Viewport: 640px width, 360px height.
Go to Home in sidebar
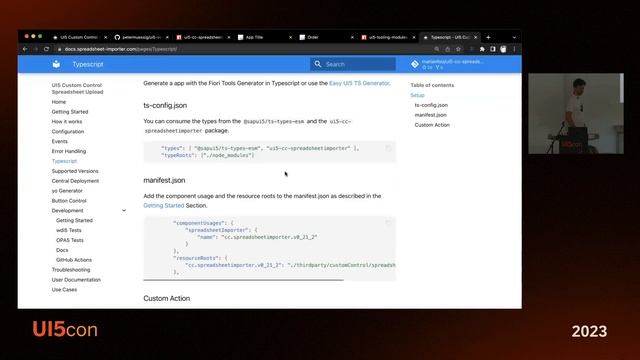point(59,102)
